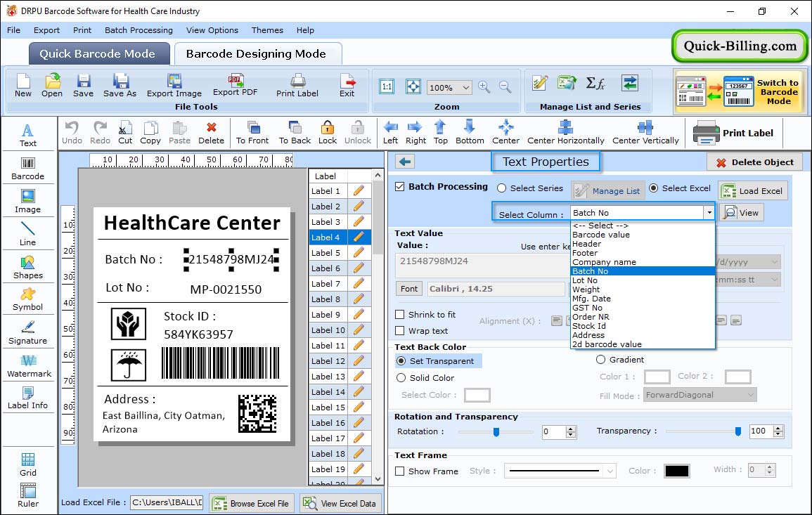The width and height of the screenshot is (812, 515).
Task: Open the File menu
Action: pos(14,30)
